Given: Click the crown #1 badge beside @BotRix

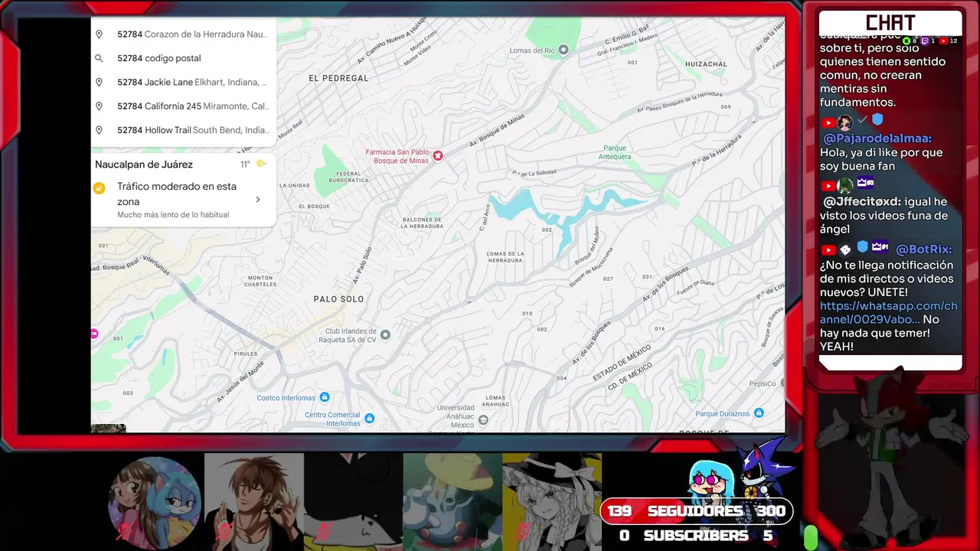Looking at the screenshot, I should tap(880, 246).
